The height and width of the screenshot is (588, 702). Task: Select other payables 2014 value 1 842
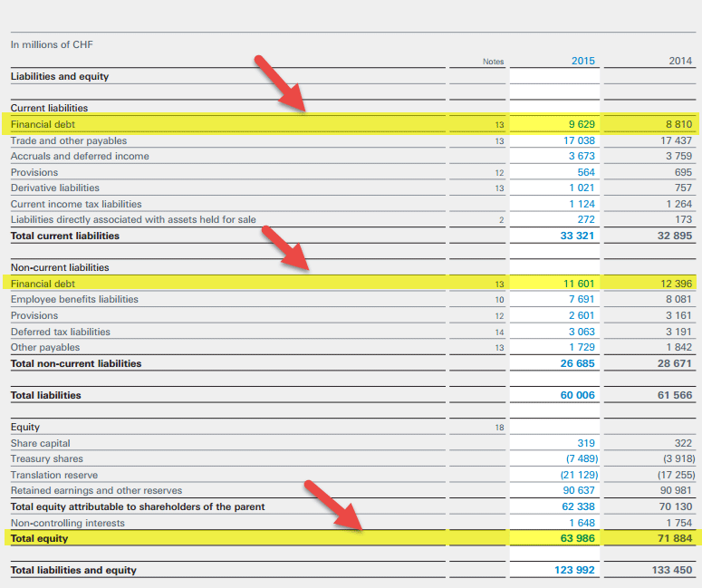[678, 348]
